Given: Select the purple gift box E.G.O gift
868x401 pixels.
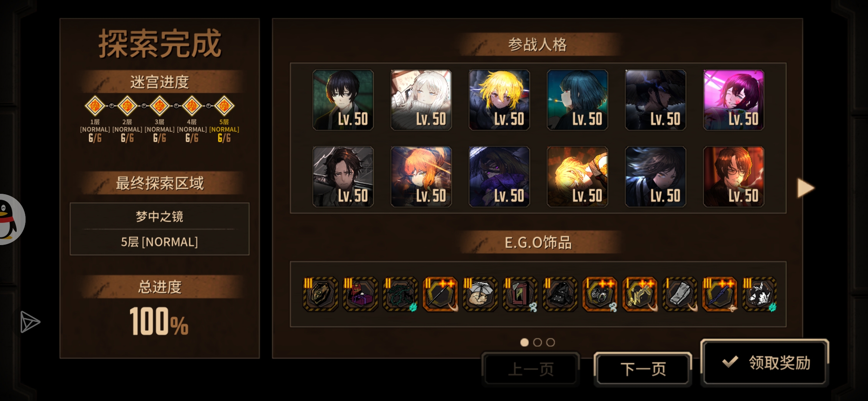Looking at the screenshot, I should [360, 294].
